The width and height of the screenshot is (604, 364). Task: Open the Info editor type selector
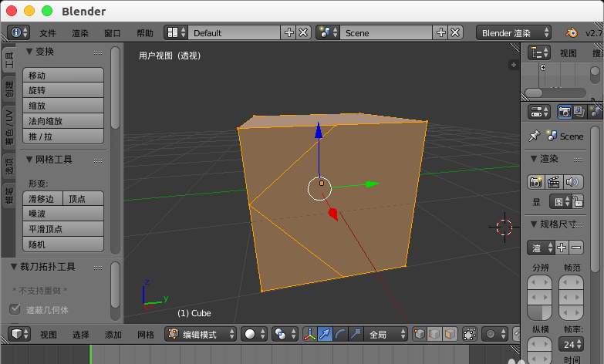pos(19,32)
